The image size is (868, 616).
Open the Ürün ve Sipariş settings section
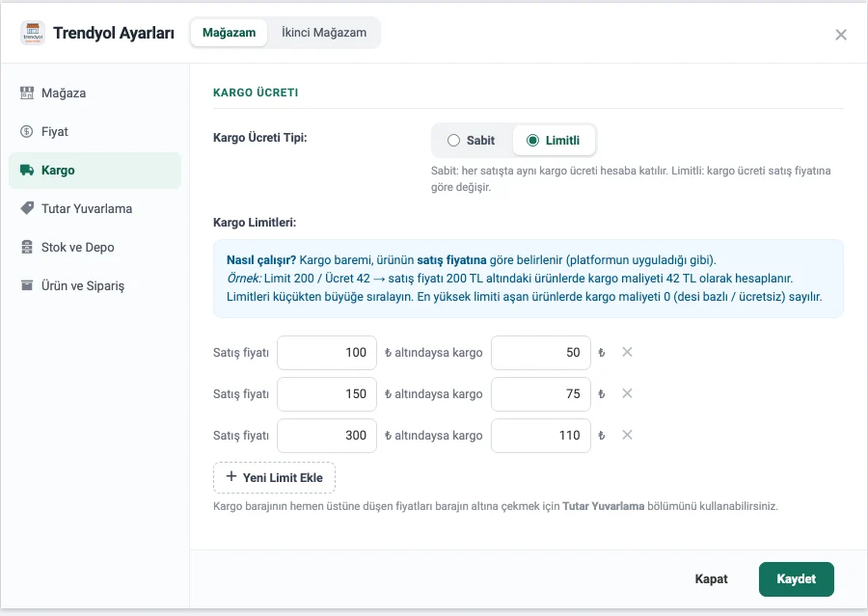click(x=95, y=285)
